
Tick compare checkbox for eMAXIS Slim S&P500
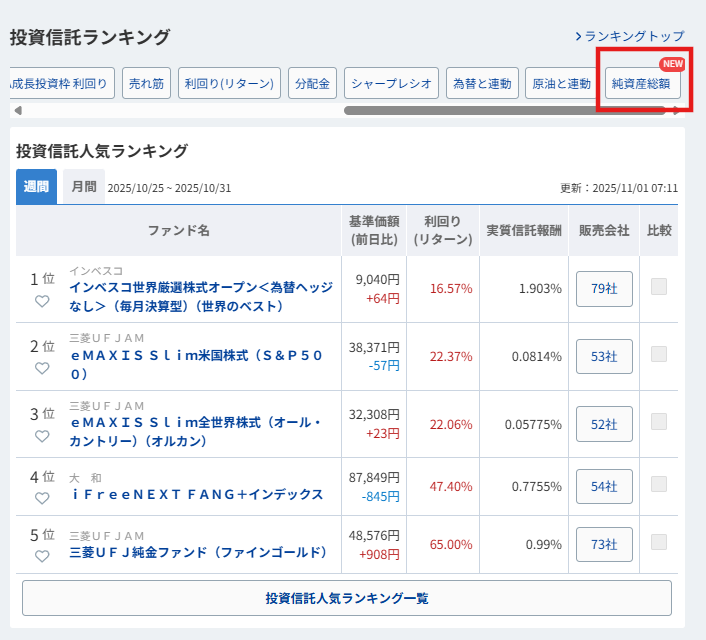(x=659, y=355)
